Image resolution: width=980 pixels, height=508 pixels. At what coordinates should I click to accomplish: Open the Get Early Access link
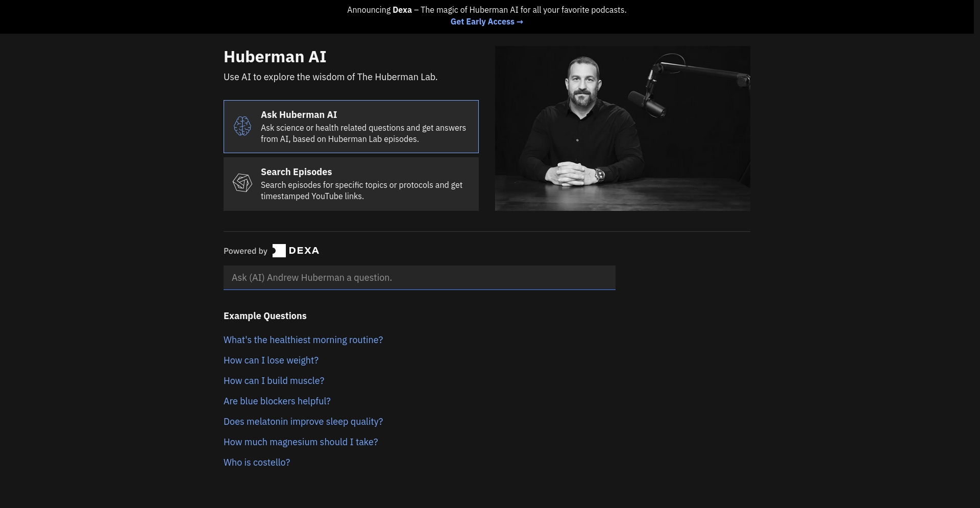(x=486, y=21)
